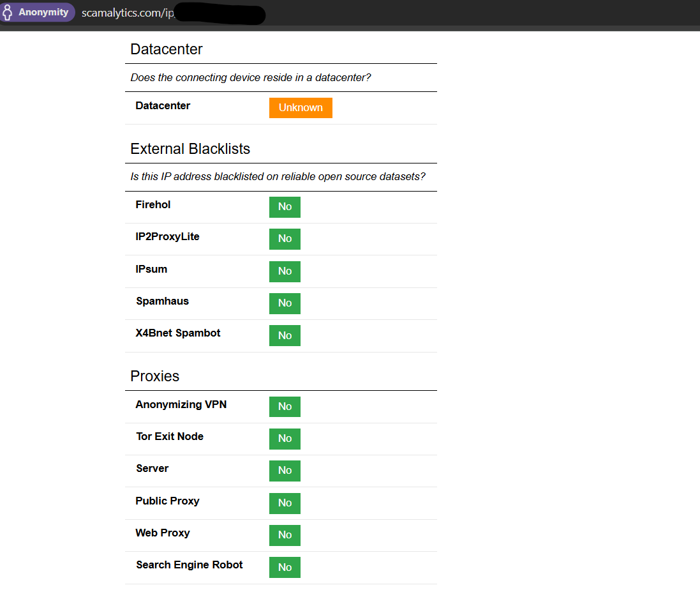Click the External Blacklists section heading
Image resolution: width=700 pixels, height=592 pixels.
click(190, 149)
